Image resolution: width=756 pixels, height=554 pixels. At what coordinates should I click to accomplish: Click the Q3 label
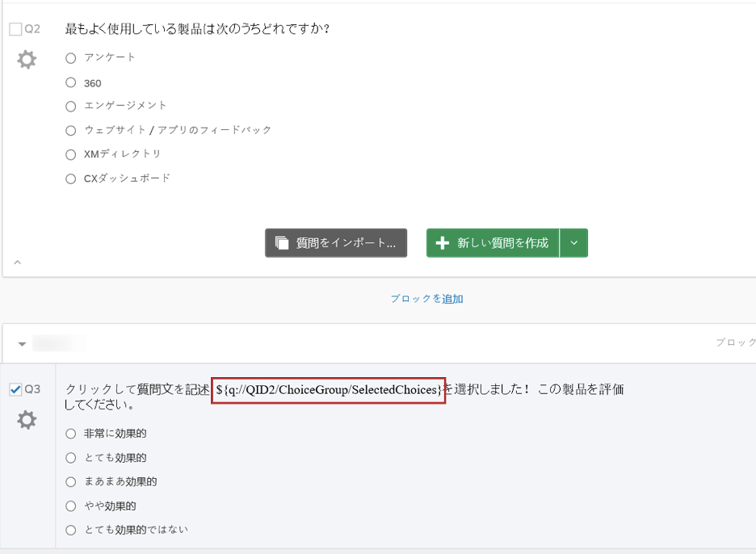(32, 389)
